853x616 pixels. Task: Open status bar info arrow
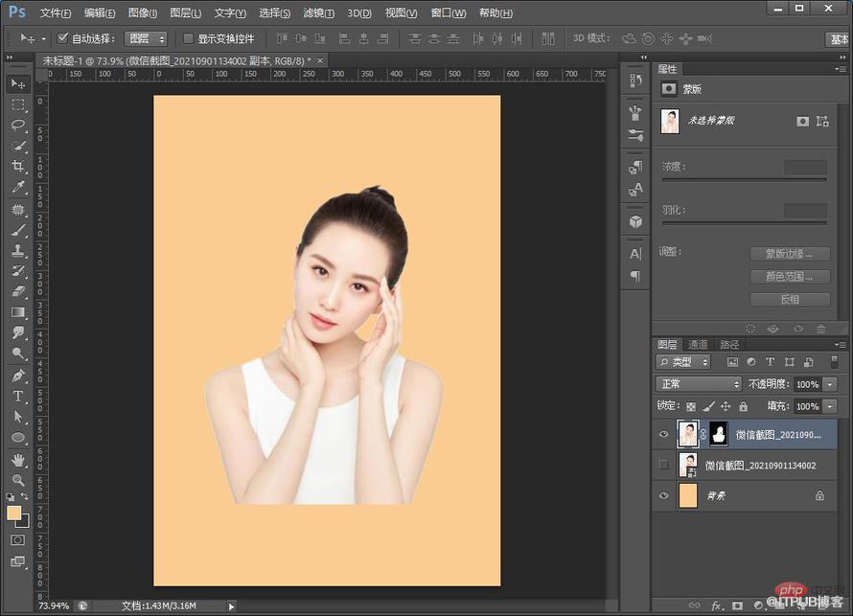tap(231, 606)
